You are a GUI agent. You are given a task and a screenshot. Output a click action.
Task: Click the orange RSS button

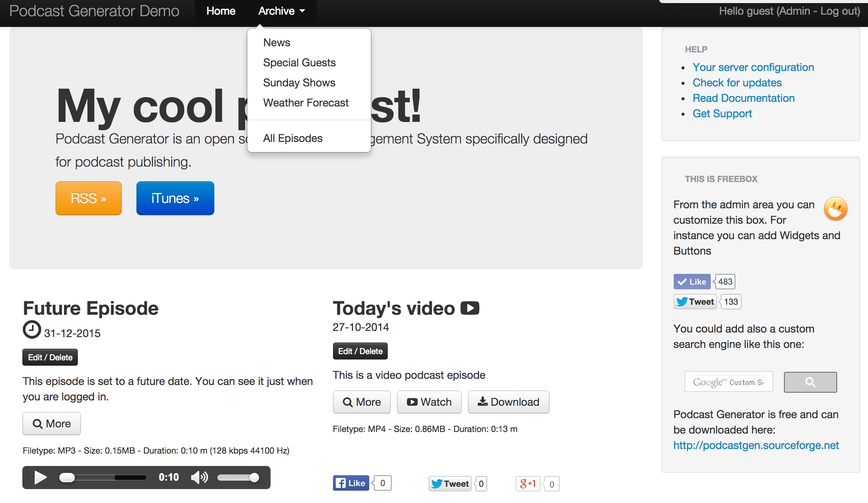(x=88, y=198)
